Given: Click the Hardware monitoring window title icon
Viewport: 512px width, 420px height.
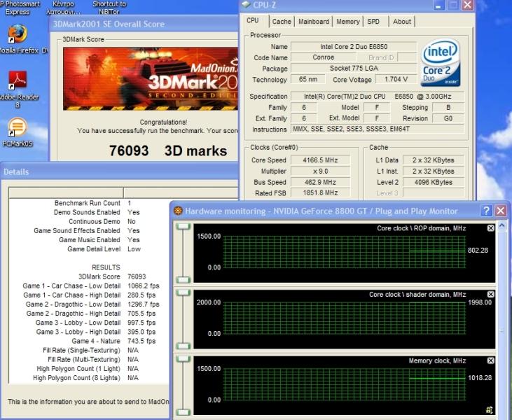Looking at the screenshot, I should (178, 211).
